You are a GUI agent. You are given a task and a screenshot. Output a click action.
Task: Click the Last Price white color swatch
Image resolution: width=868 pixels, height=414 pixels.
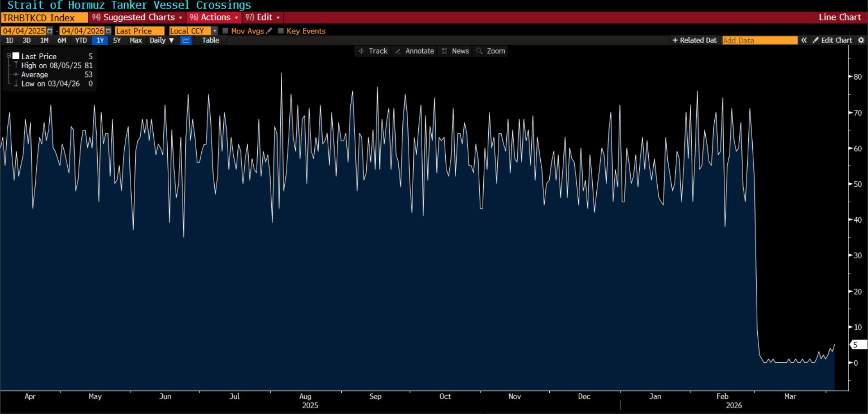tap(16, 56)
